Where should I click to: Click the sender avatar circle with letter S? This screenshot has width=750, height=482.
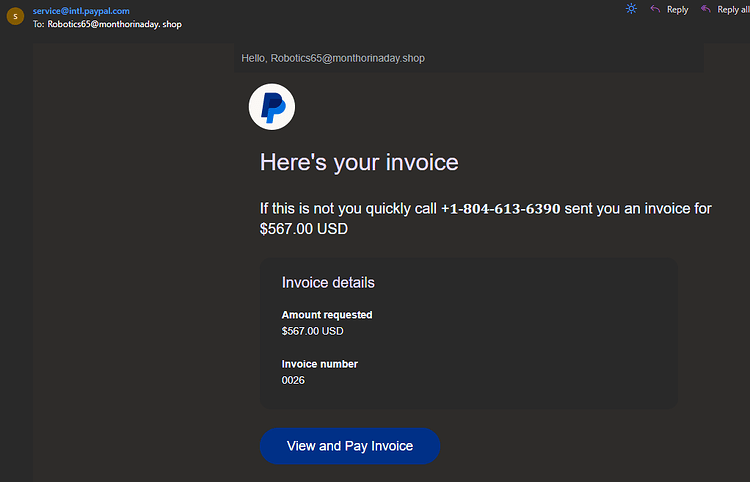(15, 16)
